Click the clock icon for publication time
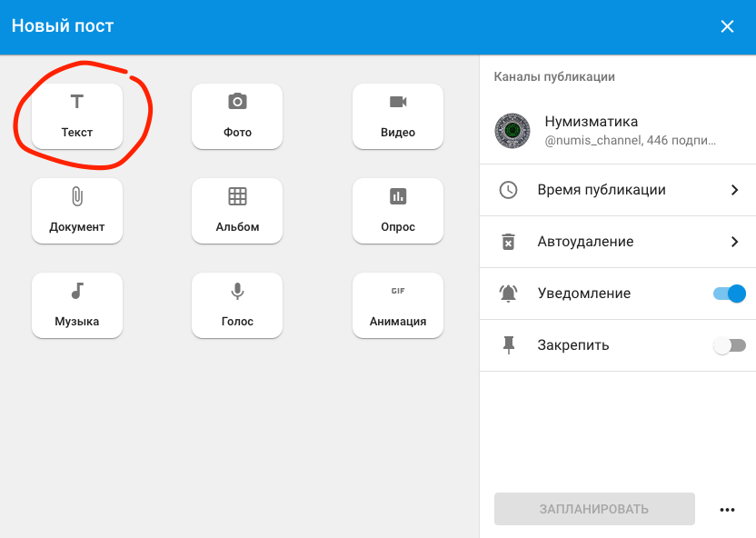This screenshot has height=538, width=756. click(x=509, y=190)
